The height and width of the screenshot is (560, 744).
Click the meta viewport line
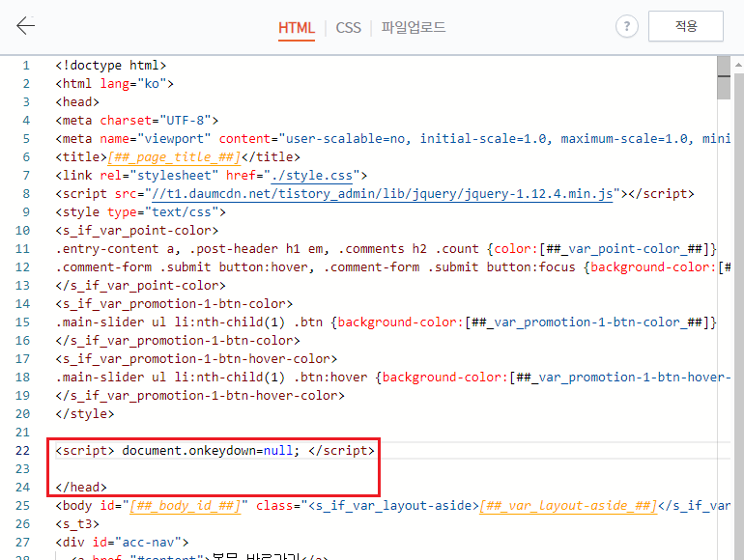392,139
